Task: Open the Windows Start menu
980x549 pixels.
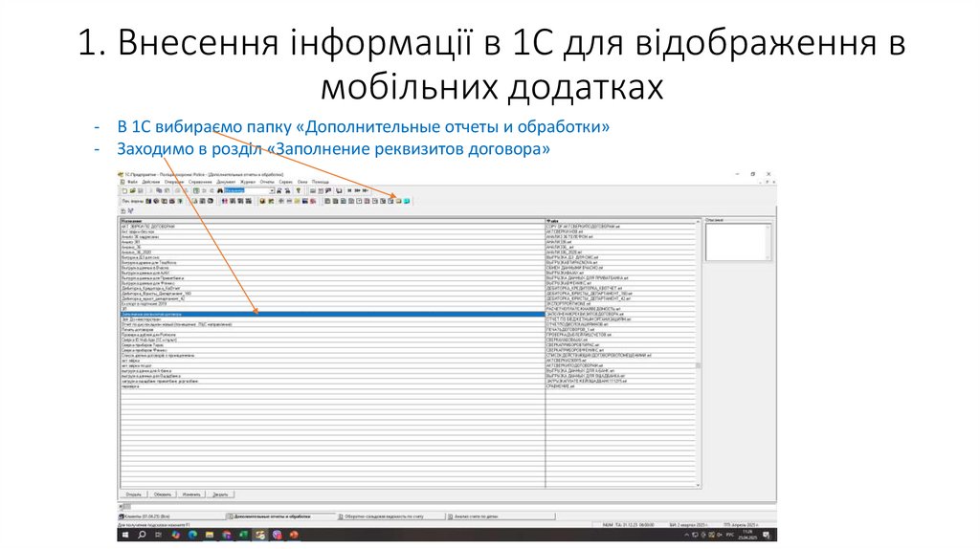Action: click(125, 535)
